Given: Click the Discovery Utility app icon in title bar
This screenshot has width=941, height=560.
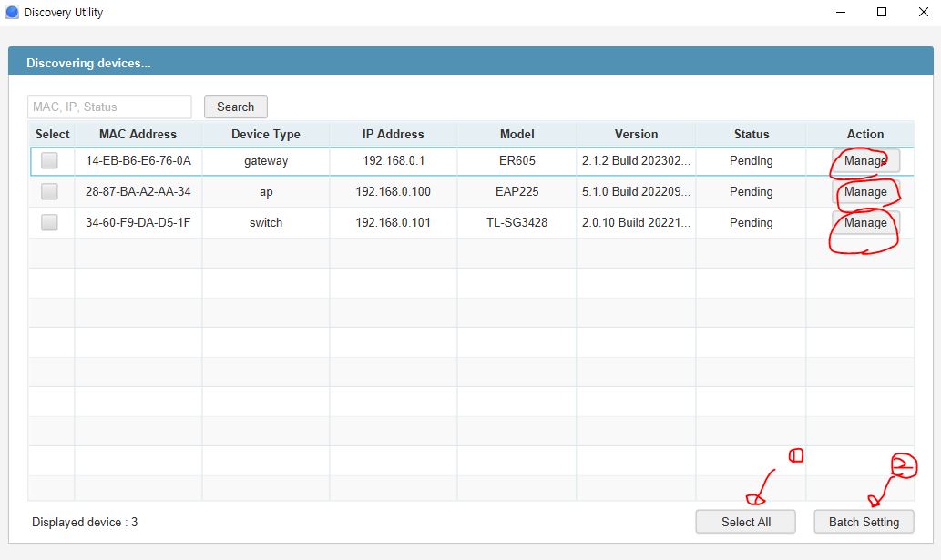Looking at the screenshot, I should pyautogui.click(x=12, y=12).
